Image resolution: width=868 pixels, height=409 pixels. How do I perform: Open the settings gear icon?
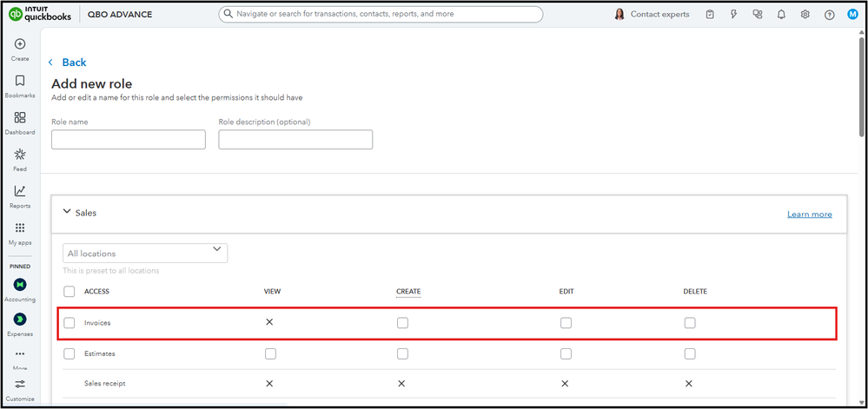(805, 15)
